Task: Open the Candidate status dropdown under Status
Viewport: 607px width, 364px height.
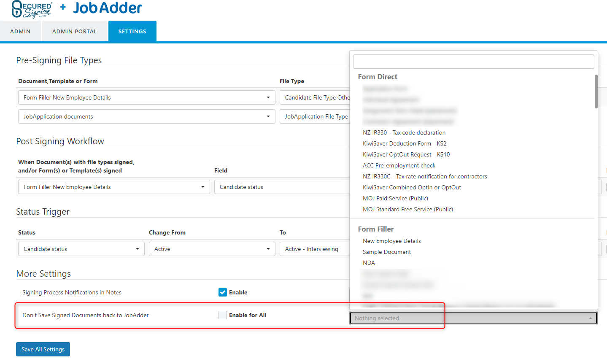Action: coord(81,249)
